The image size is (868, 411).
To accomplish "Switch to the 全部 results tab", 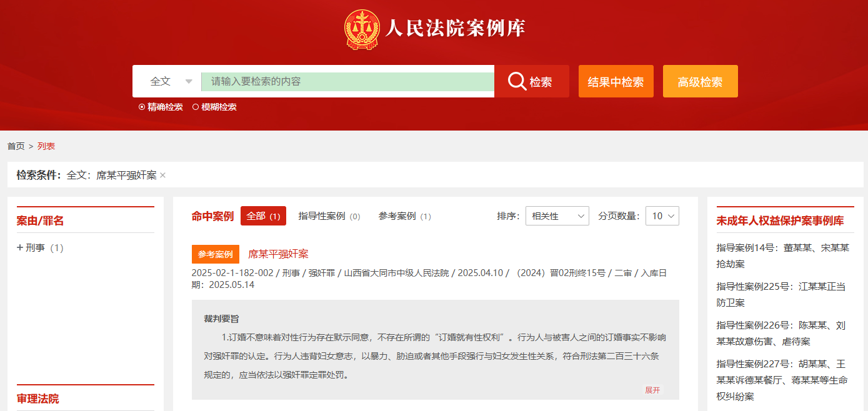I will point(263,216).
